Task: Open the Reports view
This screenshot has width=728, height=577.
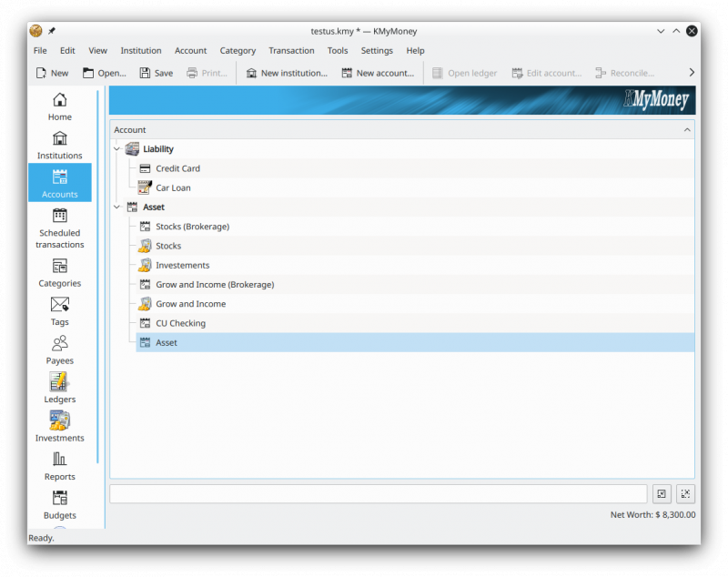Action: (59, 466)
